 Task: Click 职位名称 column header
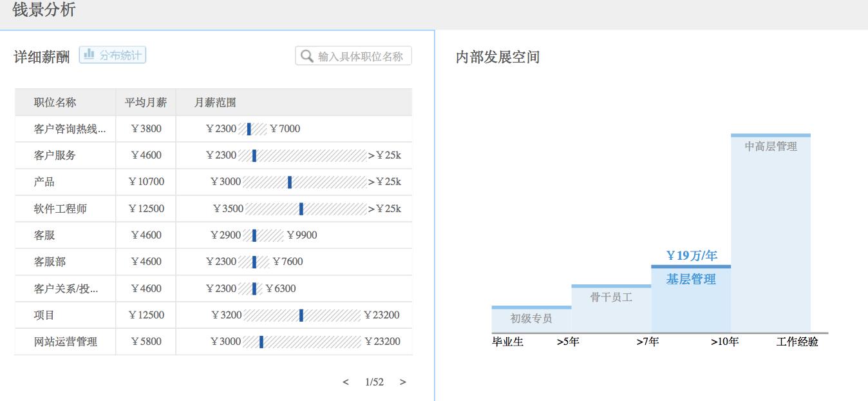tap(55, 103)
